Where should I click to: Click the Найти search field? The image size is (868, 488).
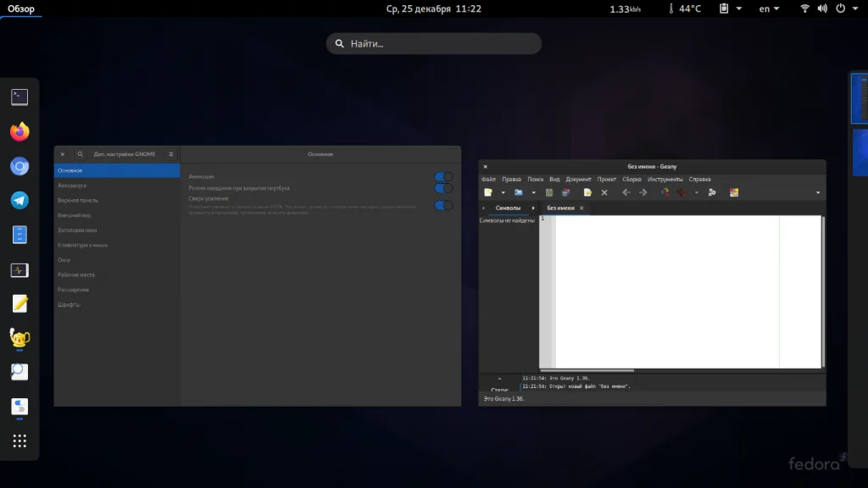[434, 44]
